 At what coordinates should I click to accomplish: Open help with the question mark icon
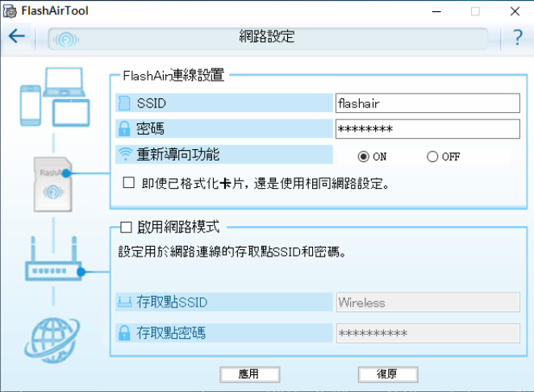tap(518, 37)
